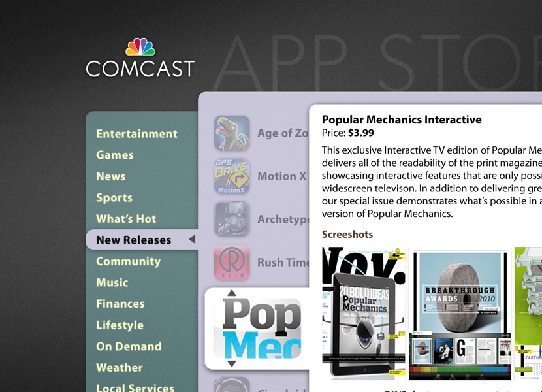View the iPad magazine cover screenshot
The image size is (542, 392).
point(364,313)
